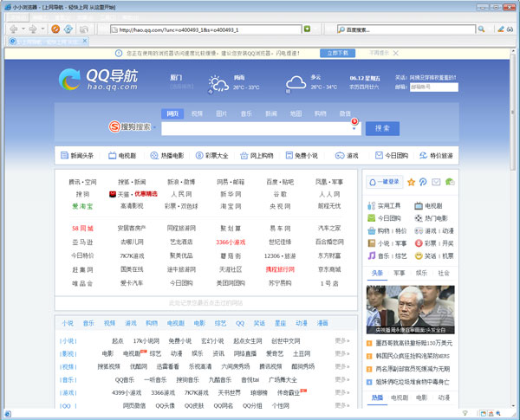Click the orange stop loading icon
This screenshot has height=420, width=520.
click(55, 29)
